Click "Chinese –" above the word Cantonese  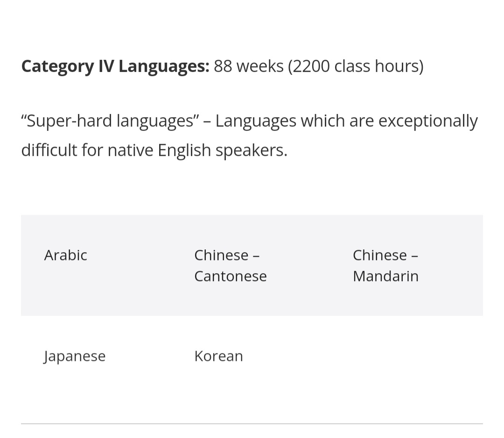click(227, 255)
